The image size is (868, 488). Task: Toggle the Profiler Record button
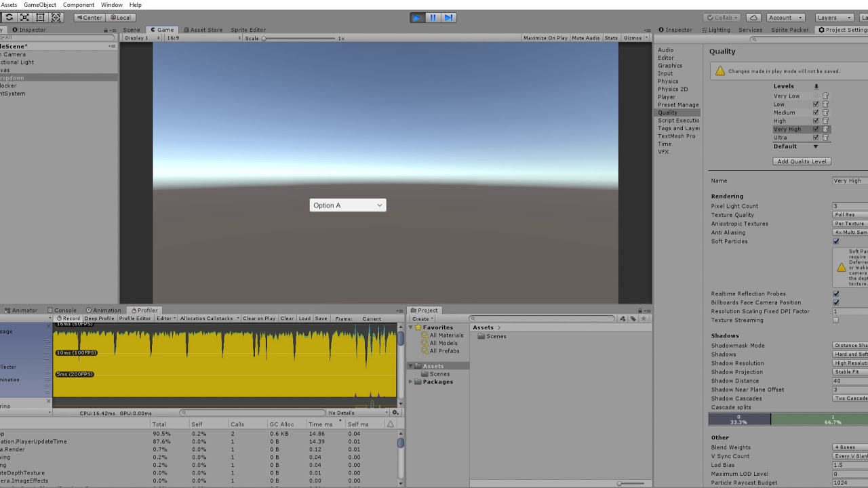click(x=68, y=319)
